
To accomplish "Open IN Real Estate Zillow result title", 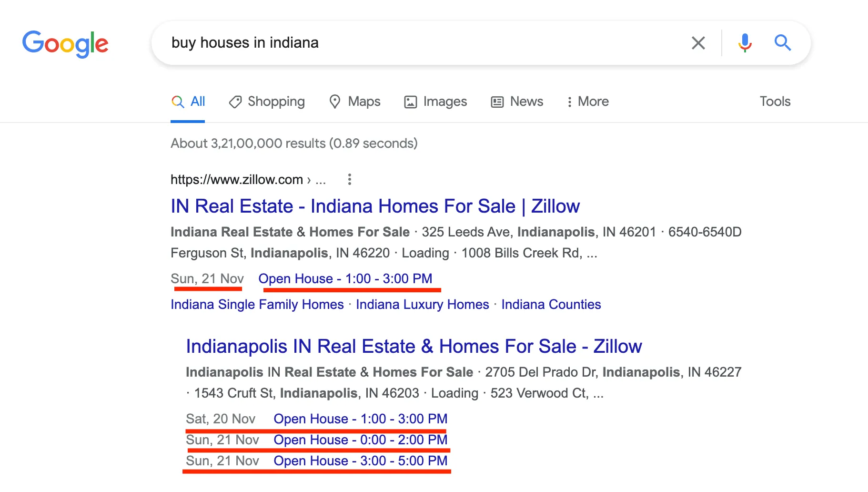I will tap(375, 206).
